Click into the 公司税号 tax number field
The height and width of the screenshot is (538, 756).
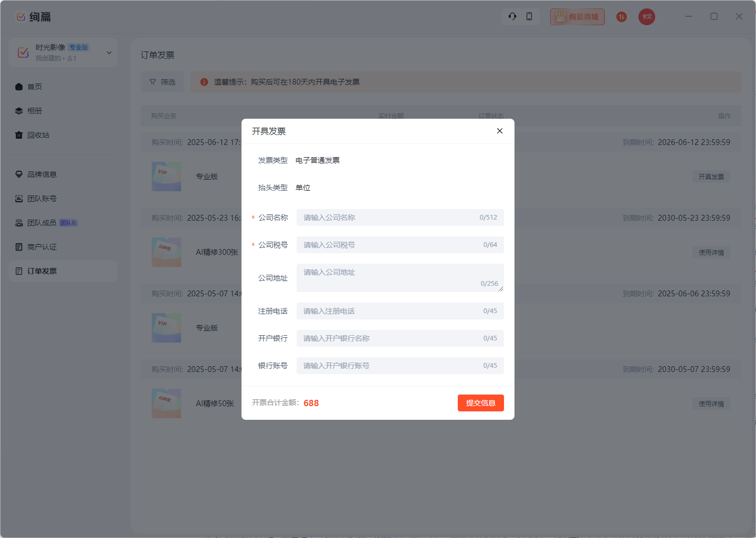(388, 245)
